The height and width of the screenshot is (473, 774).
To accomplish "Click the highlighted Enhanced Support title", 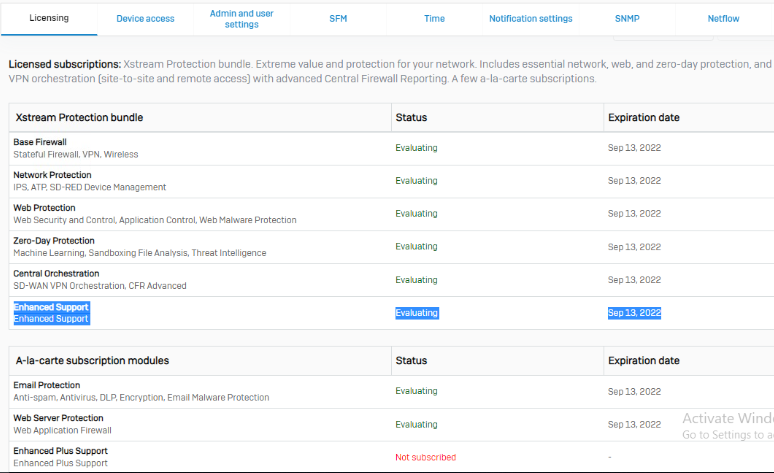I will click(x=51, y=307).
